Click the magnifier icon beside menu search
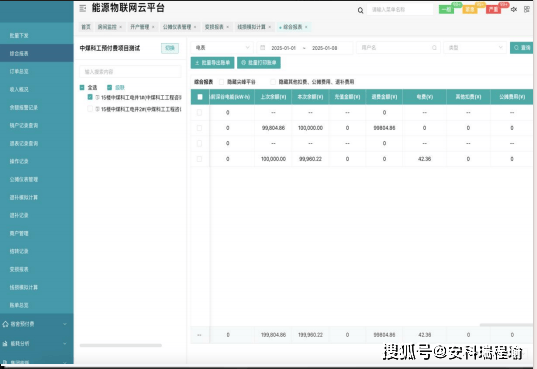 click(x=360, y=10)
